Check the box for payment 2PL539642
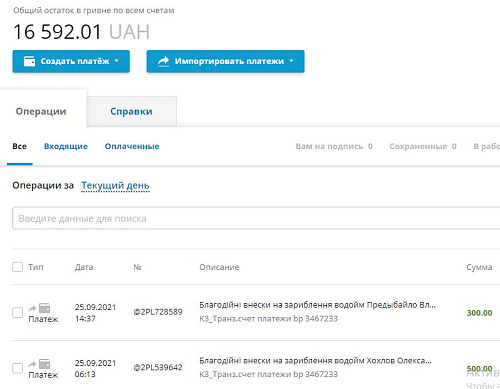This screenshot has height=389, width=500. coord(18,368)
